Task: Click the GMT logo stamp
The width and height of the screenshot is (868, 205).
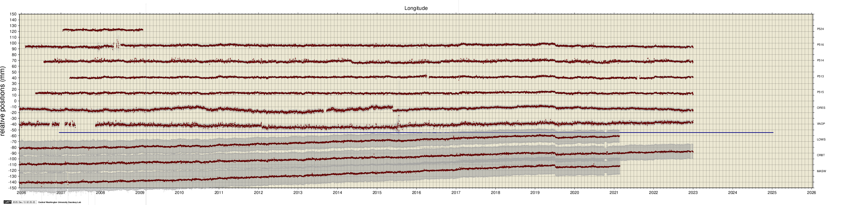Action: (x=7, y=202)
